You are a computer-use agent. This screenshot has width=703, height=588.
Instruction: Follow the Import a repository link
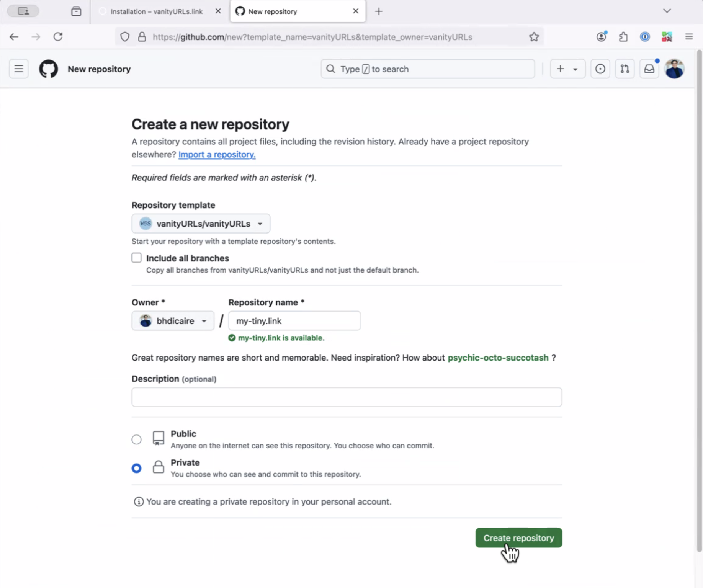217,154
